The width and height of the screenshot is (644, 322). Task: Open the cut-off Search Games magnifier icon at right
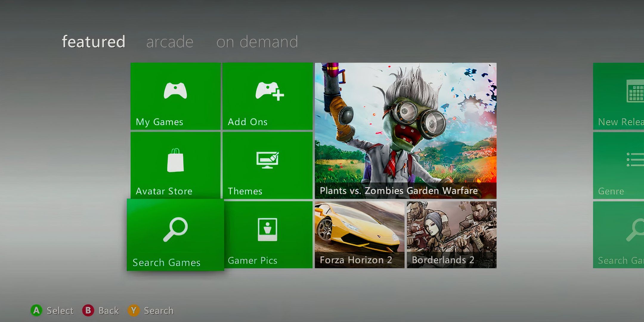pyautogui.click(x=635, y=230)
